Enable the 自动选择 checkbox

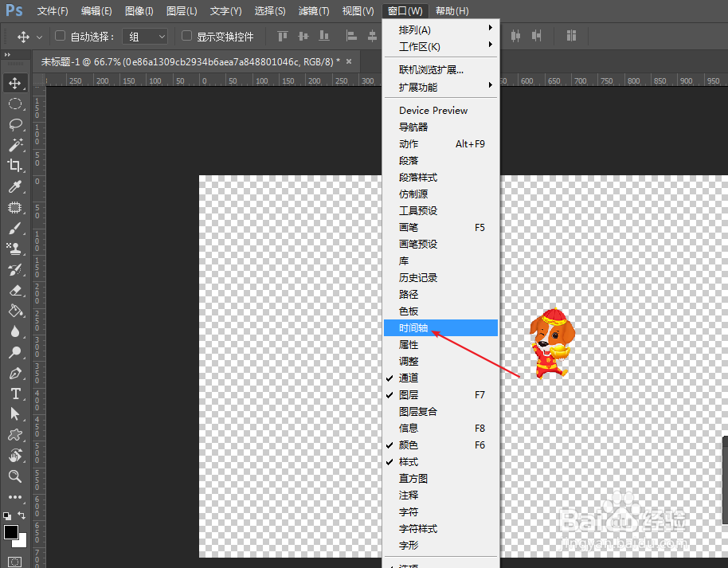[61, 36]
